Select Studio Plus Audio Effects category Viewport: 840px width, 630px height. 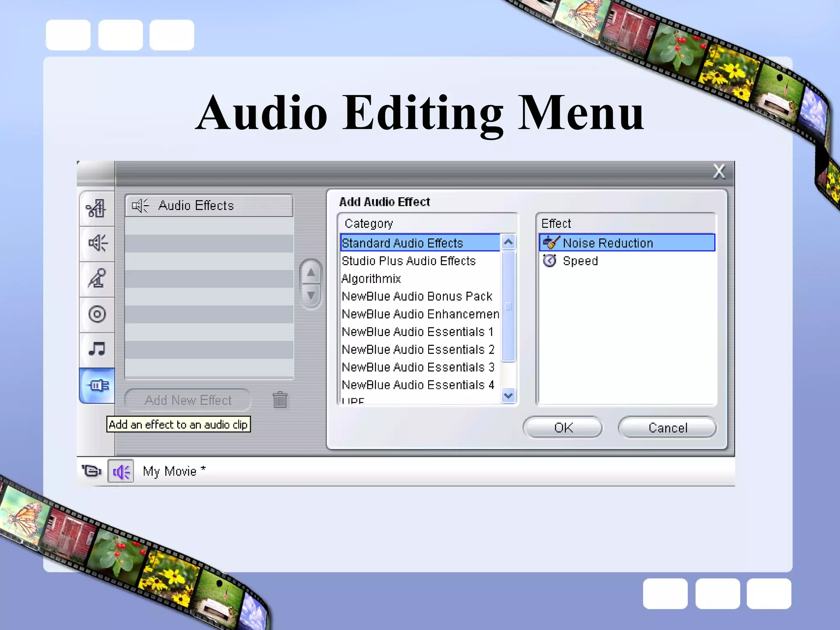(420, 261)
